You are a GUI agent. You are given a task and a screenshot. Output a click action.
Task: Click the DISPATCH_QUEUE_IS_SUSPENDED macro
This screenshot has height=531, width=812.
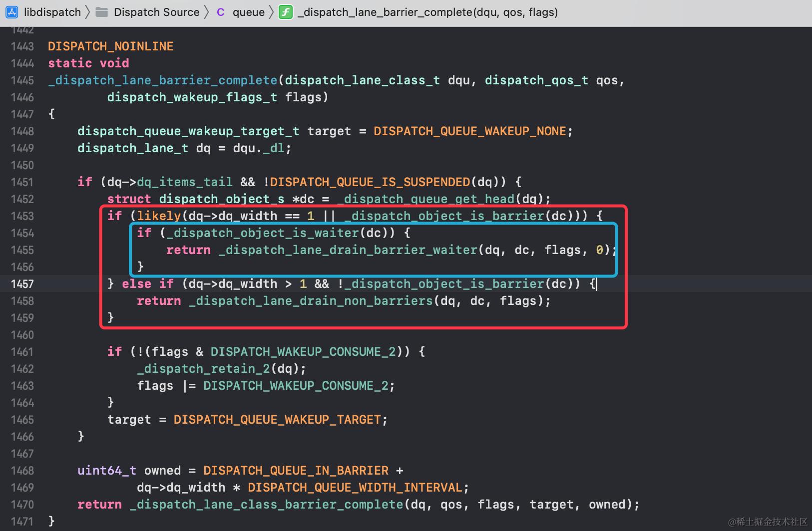pos(370,182)
